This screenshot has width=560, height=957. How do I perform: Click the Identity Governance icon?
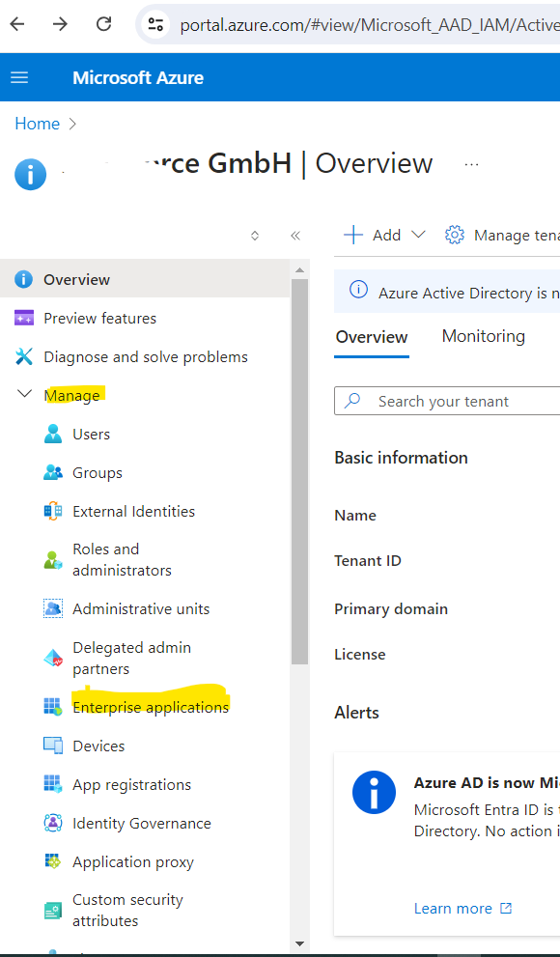53,823
